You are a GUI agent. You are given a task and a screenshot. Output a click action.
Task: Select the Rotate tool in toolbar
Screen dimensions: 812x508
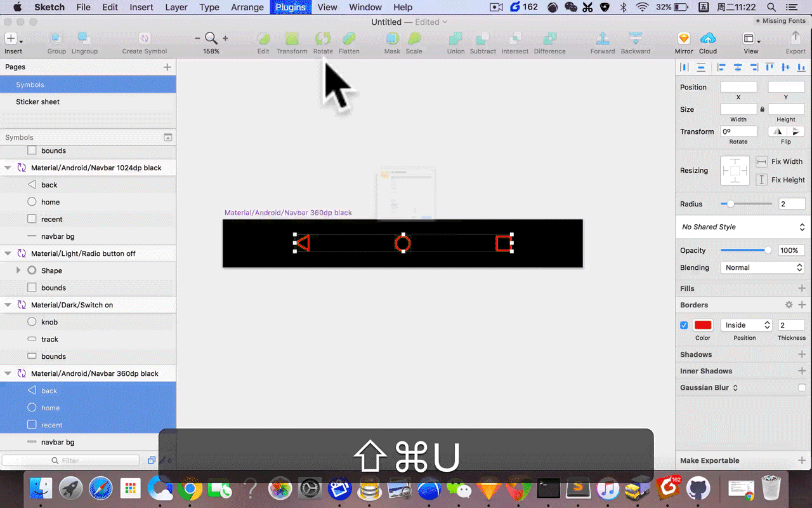click(323, 39)
